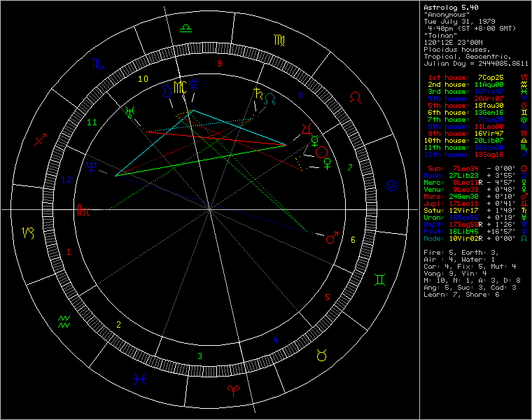Viewport: 532px width, 420px height.
Task: Click the Taurus sign on the outer ring
Action: [x=321, y=355]
